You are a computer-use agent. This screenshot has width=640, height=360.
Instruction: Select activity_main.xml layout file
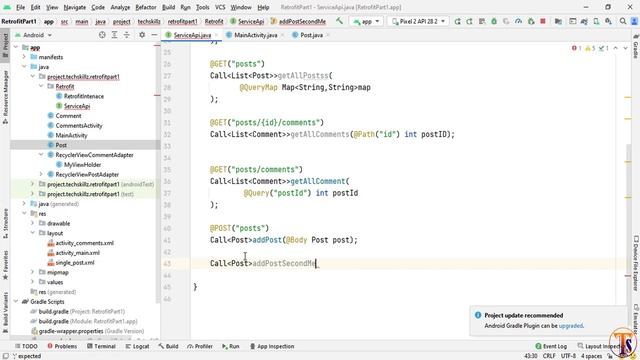(x=78, y=253)
